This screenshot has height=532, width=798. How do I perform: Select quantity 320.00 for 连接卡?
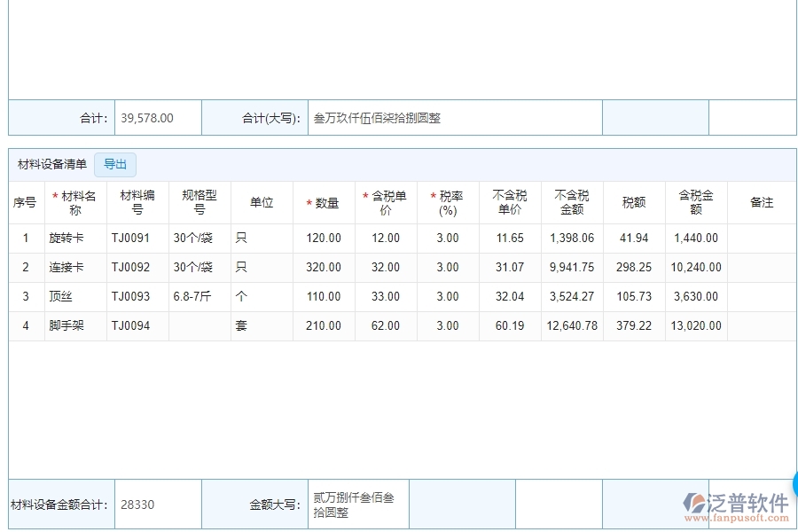(x=324, y=267)
